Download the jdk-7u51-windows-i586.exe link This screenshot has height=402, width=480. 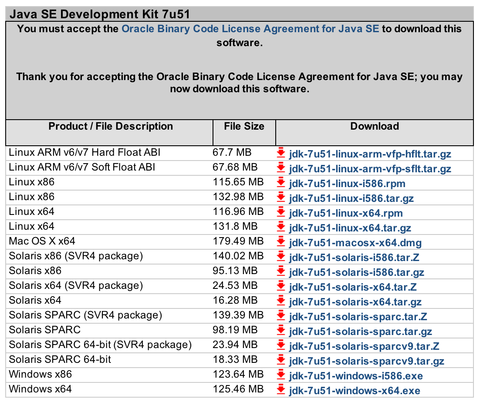356,376
